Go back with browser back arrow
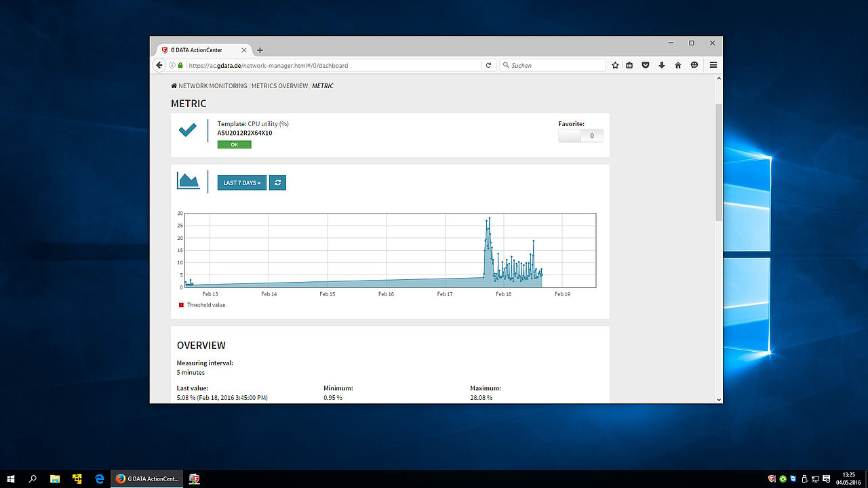 pyautogui.click(x=159, y=66)
